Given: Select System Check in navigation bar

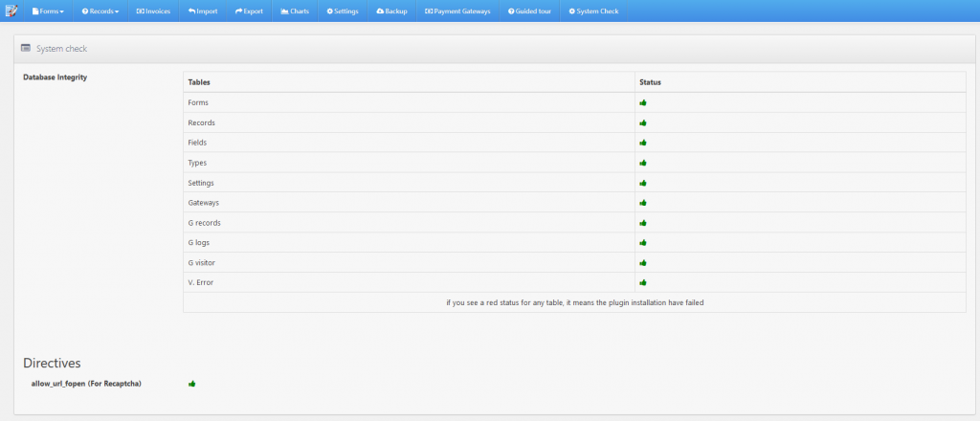Looking at the screenshot, I should [x=593, y=11].
